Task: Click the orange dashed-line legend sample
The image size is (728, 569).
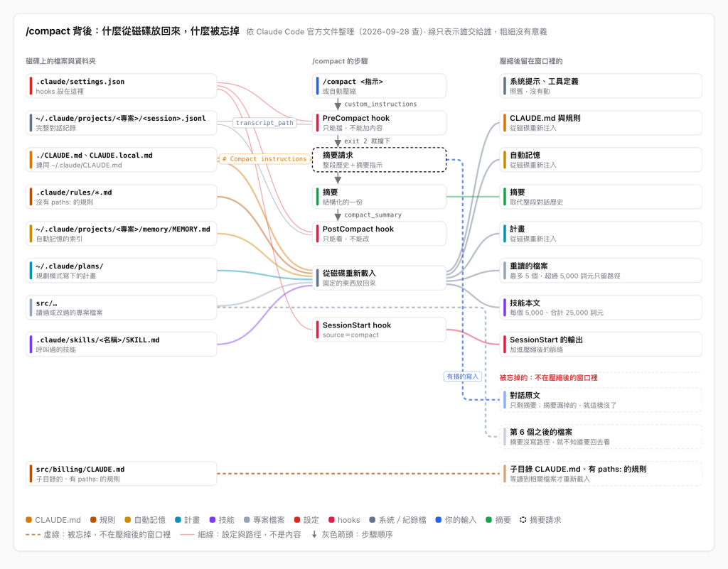Action: [33, 535]
